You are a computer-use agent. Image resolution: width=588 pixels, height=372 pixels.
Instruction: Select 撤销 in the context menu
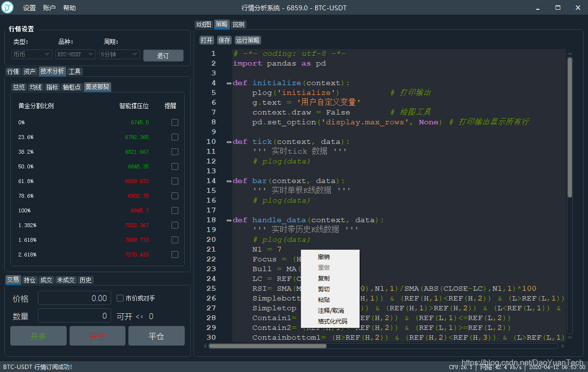coord(323,256)
